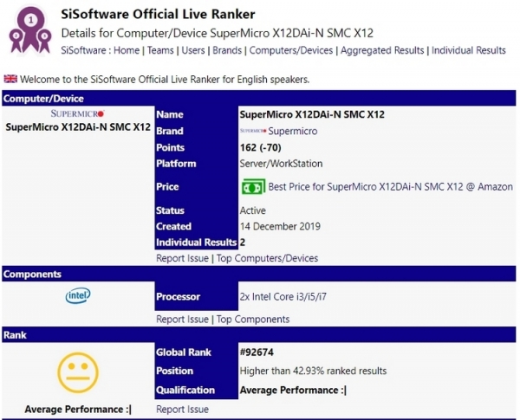520x420 pixels.
Task: Open the Top Computers/Devices link
Action: [267, 258]
